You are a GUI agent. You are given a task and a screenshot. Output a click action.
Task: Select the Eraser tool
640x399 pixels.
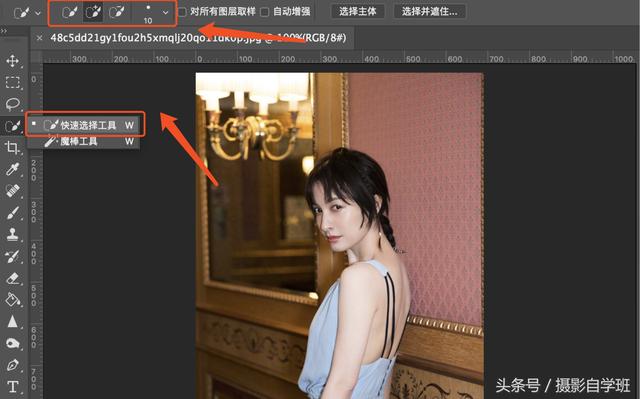coord(12,278)
